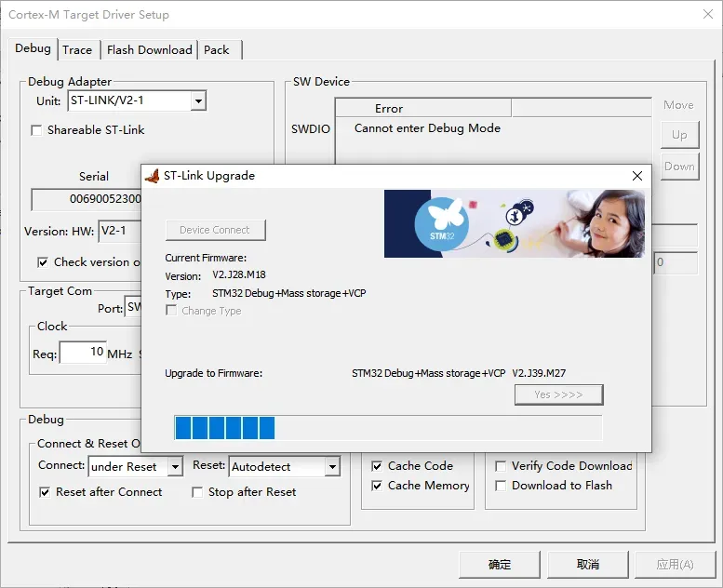
Task: Toggle Reset after Connect checkbox
Action: (45, 492)
